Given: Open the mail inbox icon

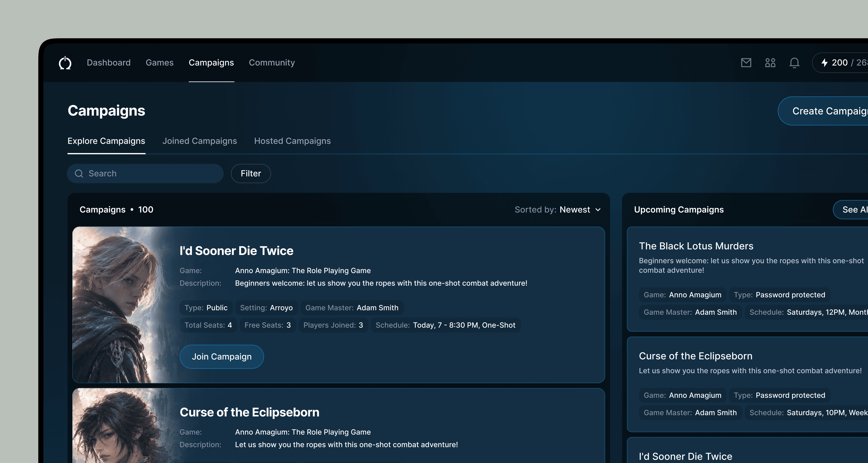Looking at the screenshot, I should [746, 63].
